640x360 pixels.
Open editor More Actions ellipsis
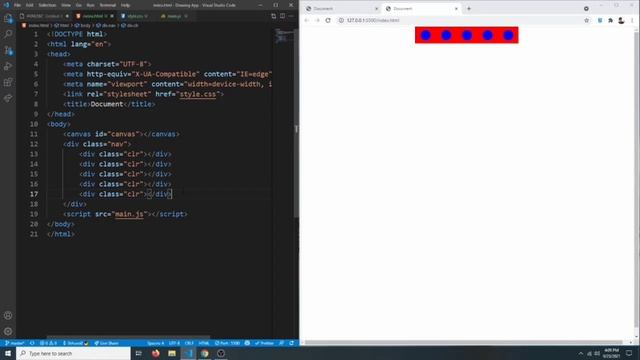click(x=291, y=16)
